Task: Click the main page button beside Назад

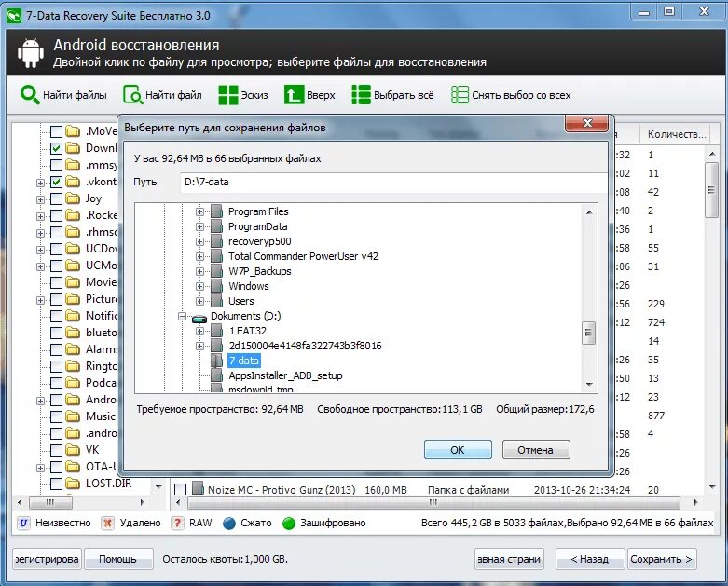Action: pyautogui.click(x=509, y=559)
